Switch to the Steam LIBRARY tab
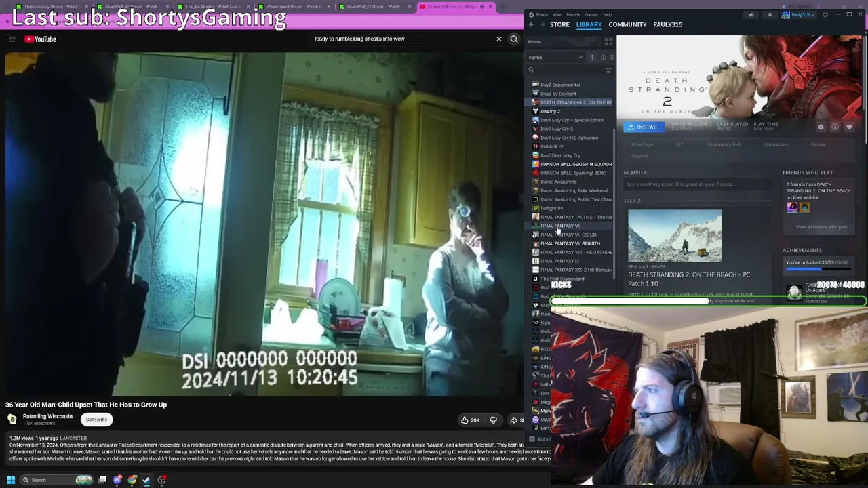Image resolution: width=868 pixels, height=488 pixels. 589,24
